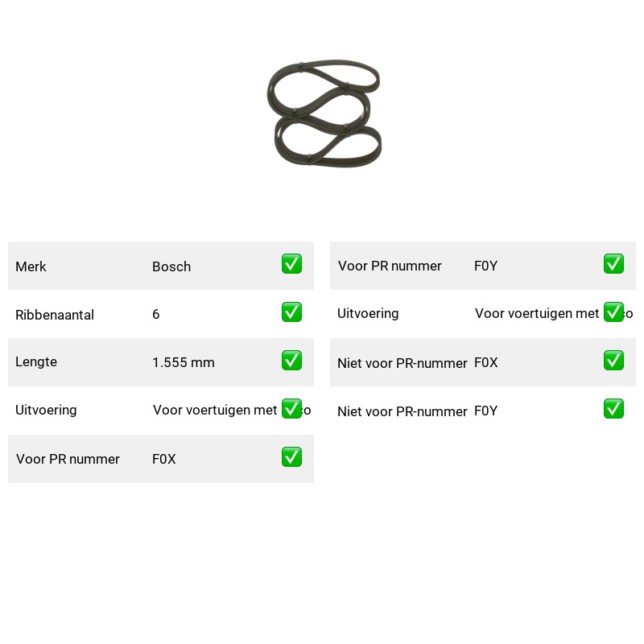Click the Niet voor PR-nummer F0X label
Viewport: 644px width, 644px height.
point(402,363)
